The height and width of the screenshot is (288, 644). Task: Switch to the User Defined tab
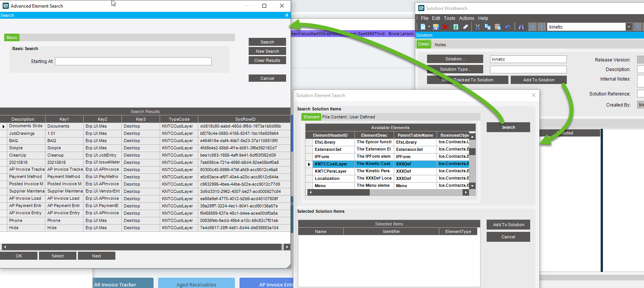coord(362,117)
